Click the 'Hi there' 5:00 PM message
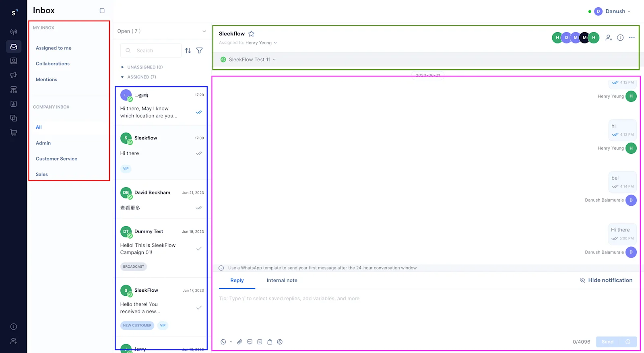Screen dimensions: 644x353 tap(622, 234)
